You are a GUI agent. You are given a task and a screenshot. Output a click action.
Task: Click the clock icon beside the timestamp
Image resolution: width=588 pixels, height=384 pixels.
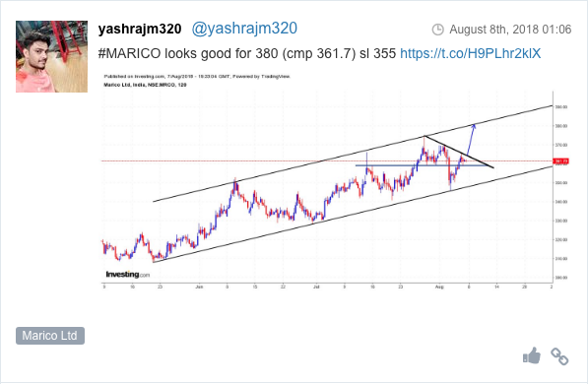click(x=437, y=30)
